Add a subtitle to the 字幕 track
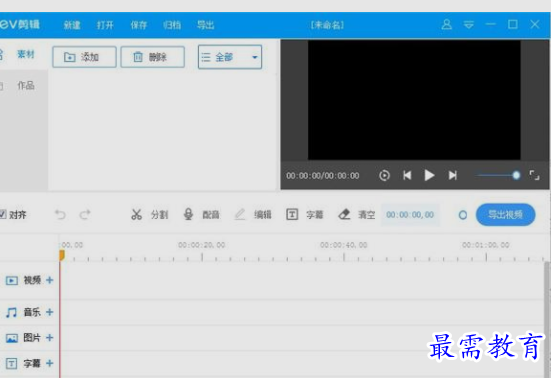The image size is (551, 378). [50, 363]
